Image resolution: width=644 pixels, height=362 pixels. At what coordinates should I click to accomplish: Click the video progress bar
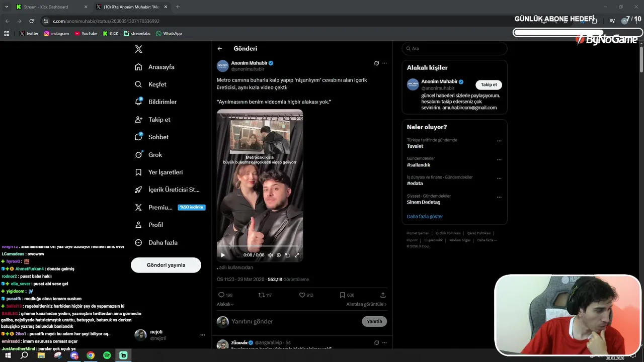260,246
